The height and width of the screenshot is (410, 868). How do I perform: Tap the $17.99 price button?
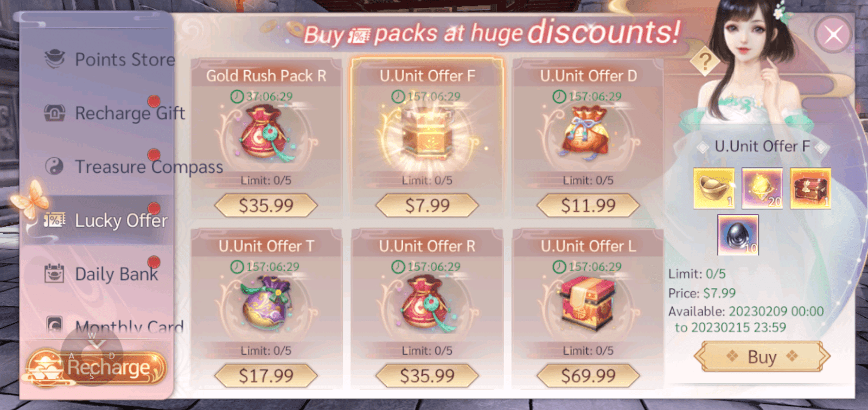(x=266, y=375)
